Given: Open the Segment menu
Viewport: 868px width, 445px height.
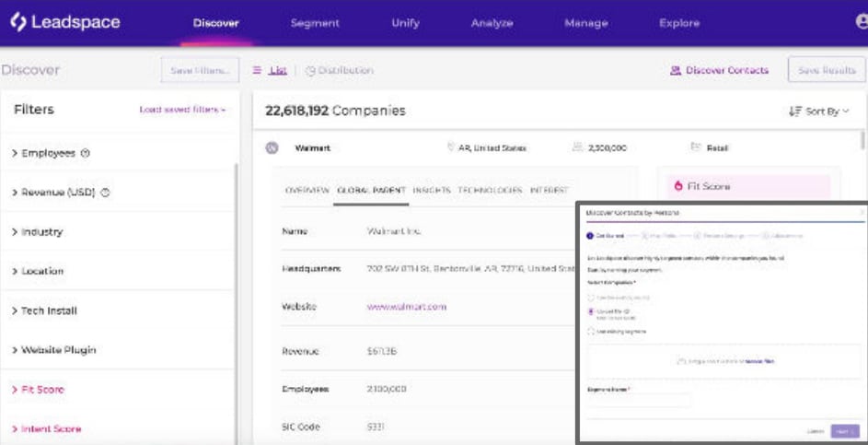Looking at the screenshot, I should tap(315, 23).
